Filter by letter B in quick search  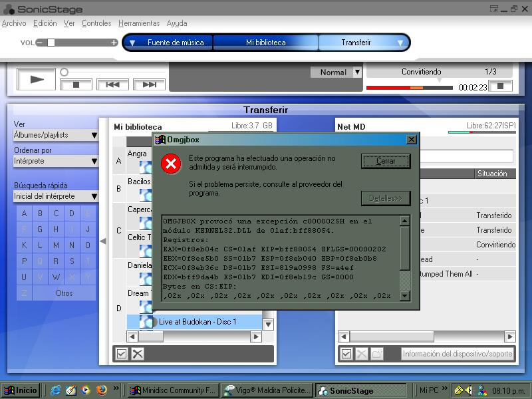[40, 213]
